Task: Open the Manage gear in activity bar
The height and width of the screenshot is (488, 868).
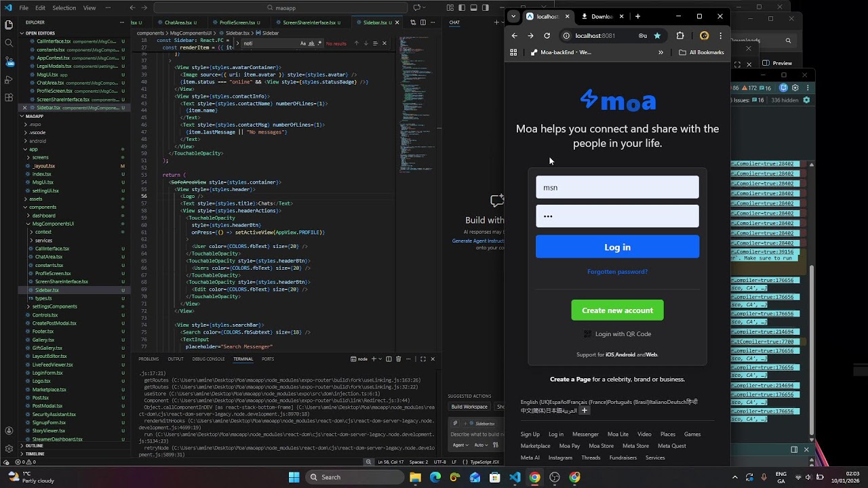Action: tap(9, 448)
